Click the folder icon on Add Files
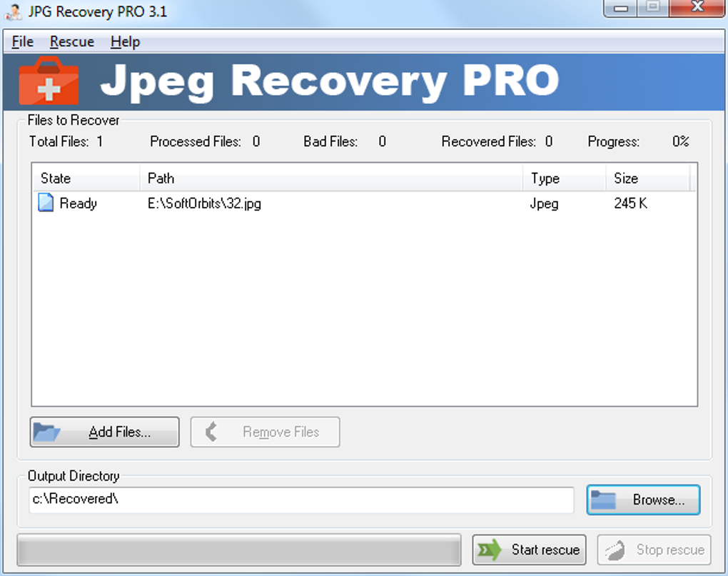Image resolution: width=728 pixels, height=576 pixels. [46, 432]
